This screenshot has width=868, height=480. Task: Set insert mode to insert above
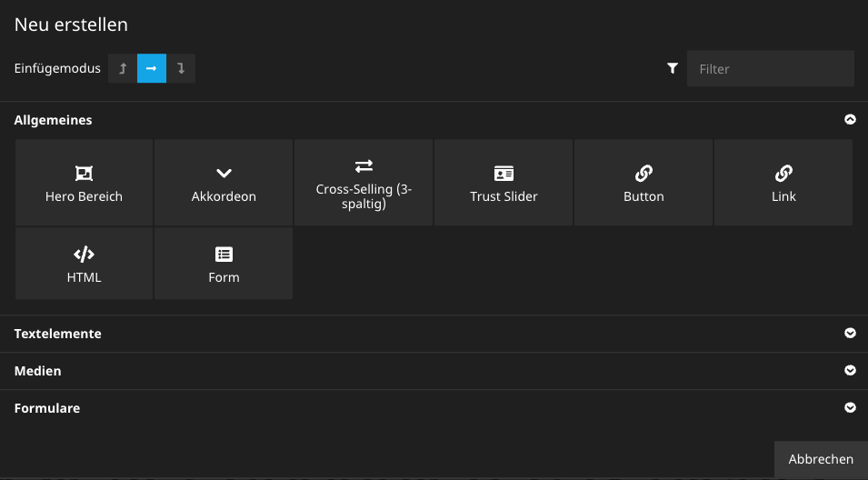123,68
